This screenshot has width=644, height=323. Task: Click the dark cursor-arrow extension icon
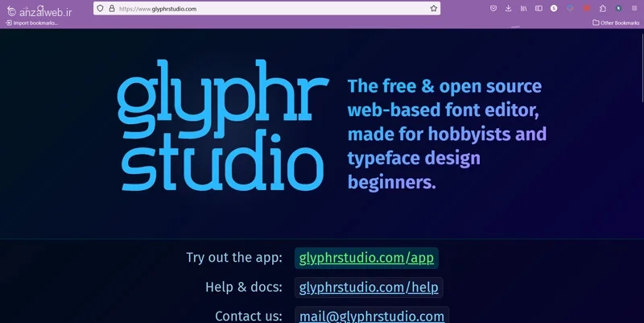click(618, 8)
